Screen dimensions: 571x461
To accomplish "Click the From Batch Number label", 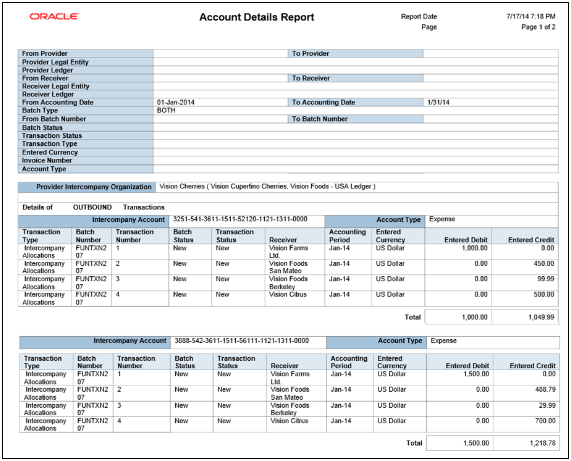I will (54, 119).
